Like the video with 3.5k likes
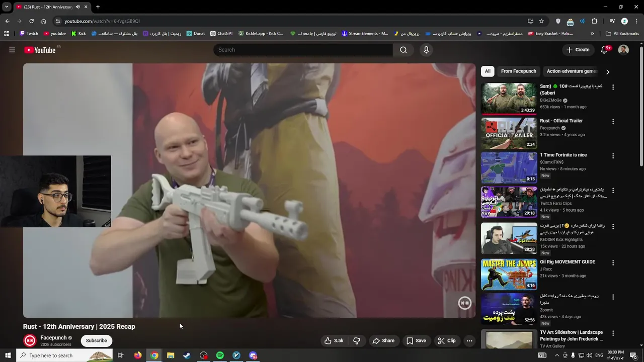The width and height of the screenshot is (644, 362). (334, 340)
